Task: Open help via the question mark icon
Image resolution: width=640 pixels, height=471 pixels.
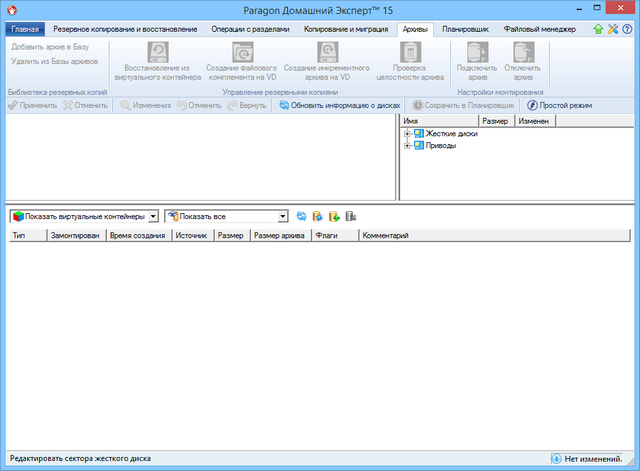Action: 627,30
